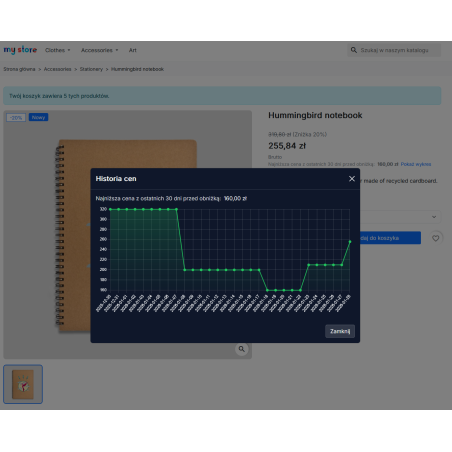
Task: Click the last chart data point at 255
Action: (x=350, y=242)
